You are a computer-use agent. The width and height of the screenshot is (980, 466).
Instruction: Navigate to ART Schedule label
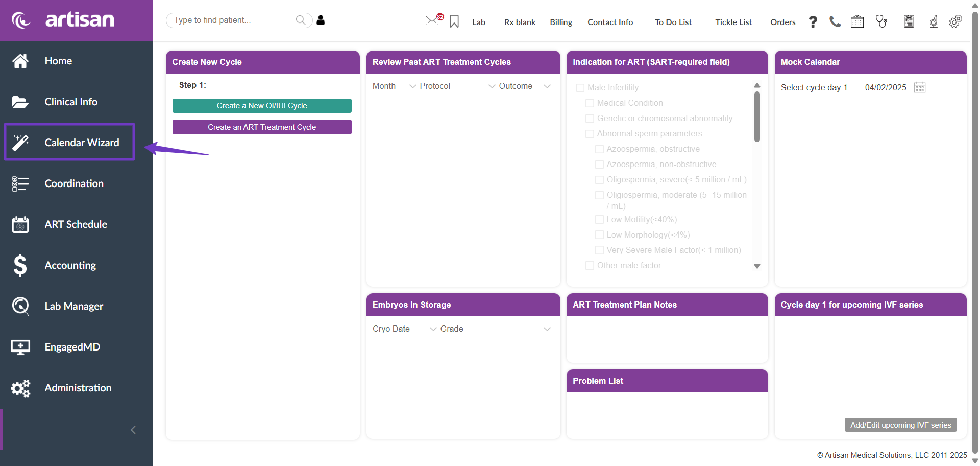coord(76,224)
